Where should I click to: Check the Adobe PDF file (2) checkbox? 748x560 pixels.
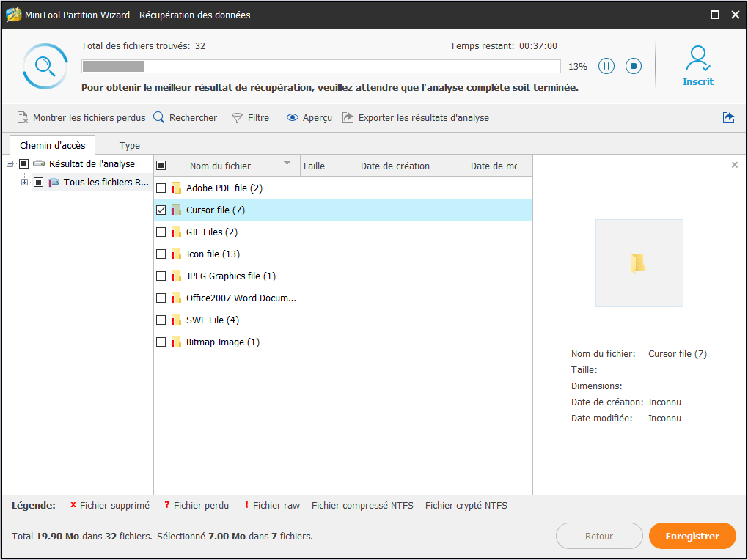pos(161,188)
